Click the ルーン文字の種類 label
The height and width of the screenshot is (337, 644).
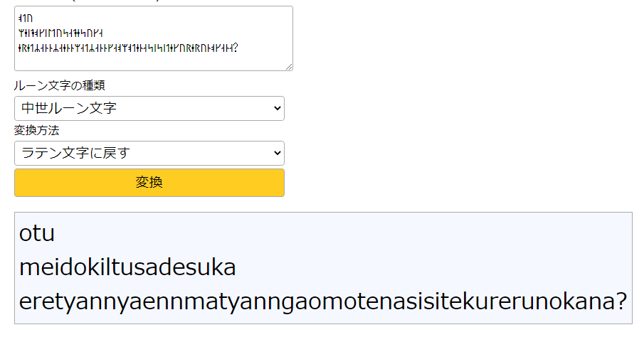click(59, 86)
